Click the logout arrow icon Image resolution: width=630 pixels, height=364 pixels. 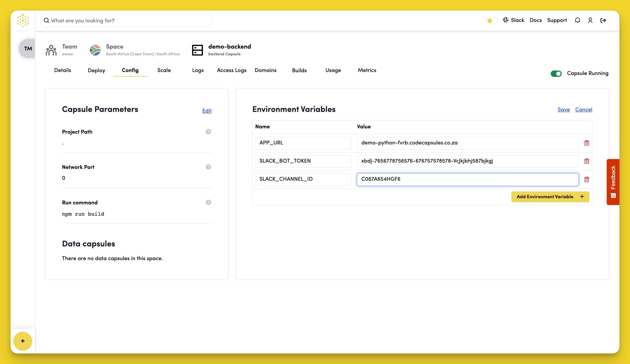tap(603, 20)
